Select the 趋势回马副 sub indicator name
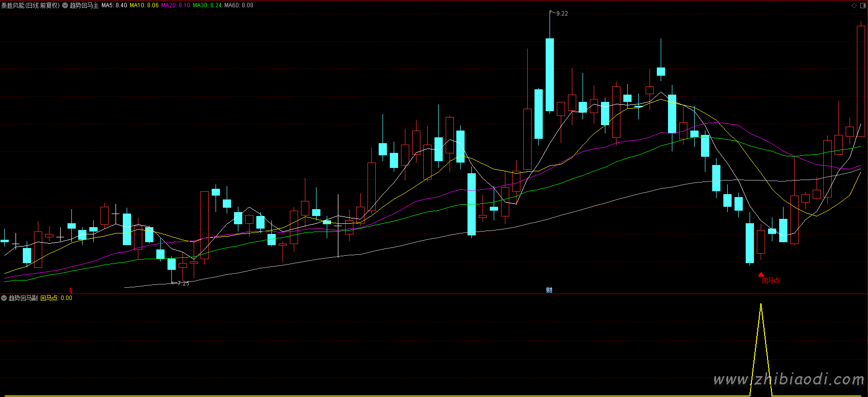The image size is (868, 397). click(x=23, y=298)
